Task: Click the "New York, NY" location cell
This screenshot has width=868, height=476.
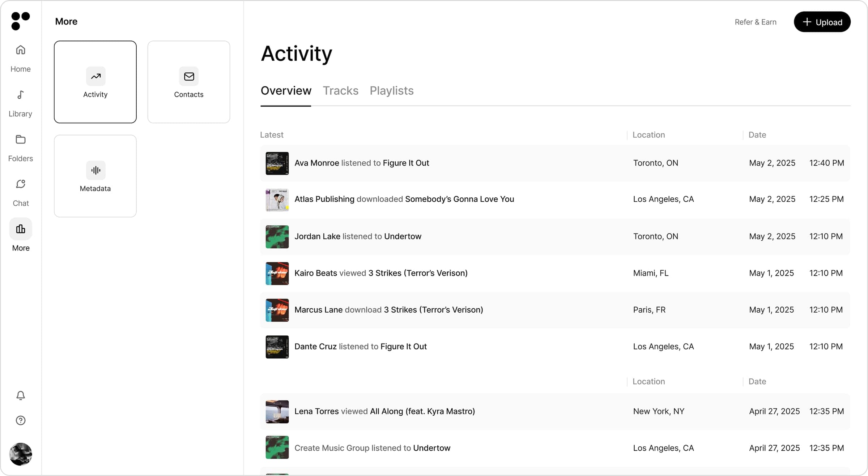Action: pyautogui.click(x=659, y=411)
